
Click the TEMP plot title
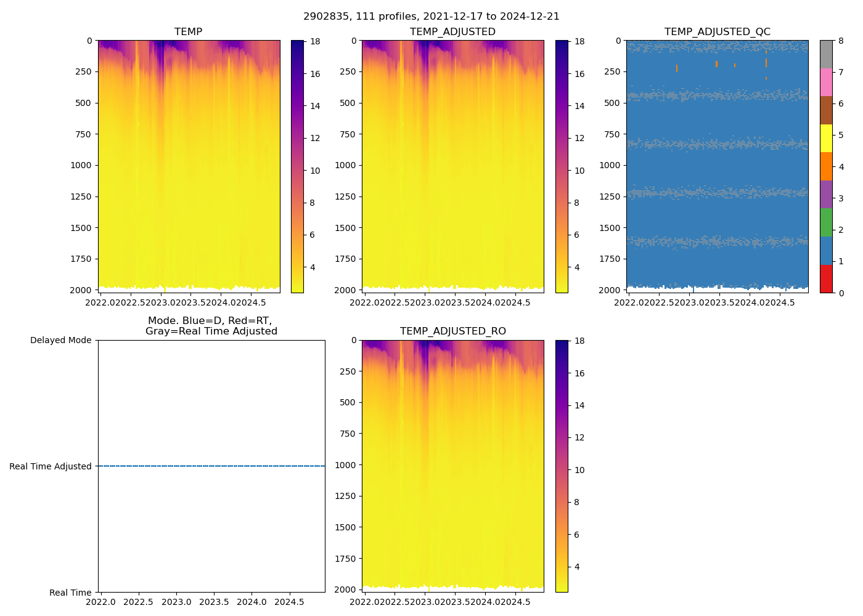[188, 32]
